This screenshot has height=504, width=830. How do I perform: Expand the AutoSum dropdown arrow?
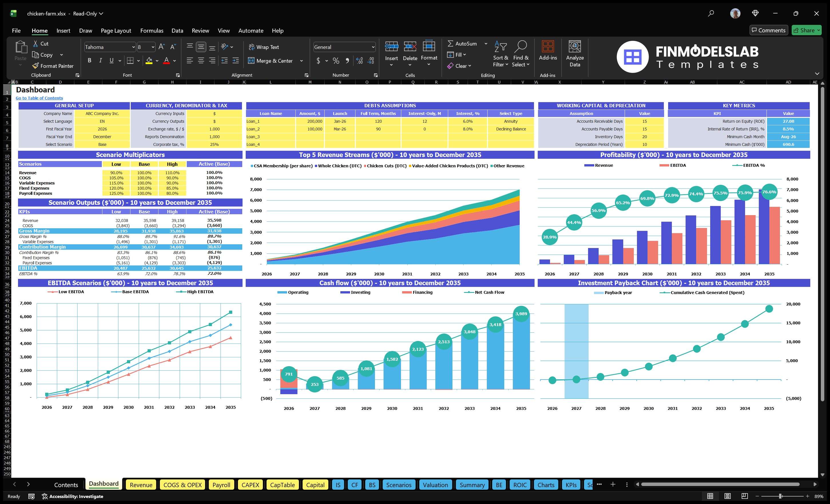pyautogui.click(x=486, y=43)
